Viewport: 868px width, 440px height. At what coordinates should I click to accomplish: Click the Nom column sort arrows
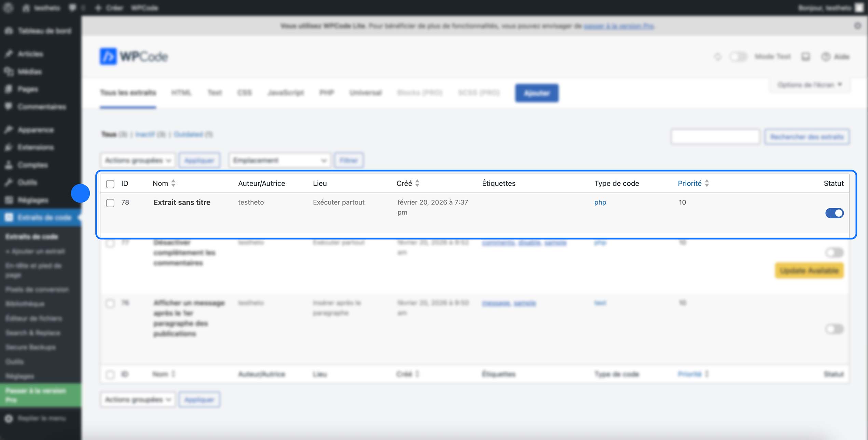(x=173, y=183)
